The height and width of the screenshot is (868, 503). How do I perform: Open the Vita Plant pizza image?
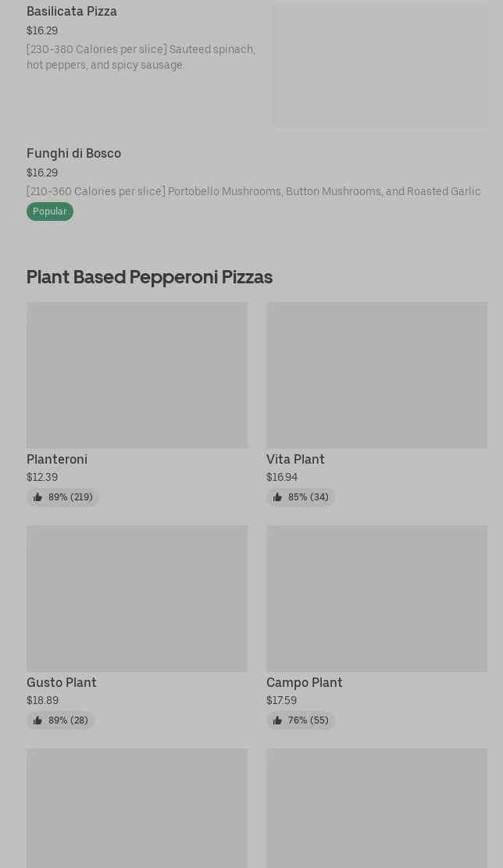[376, 375]
